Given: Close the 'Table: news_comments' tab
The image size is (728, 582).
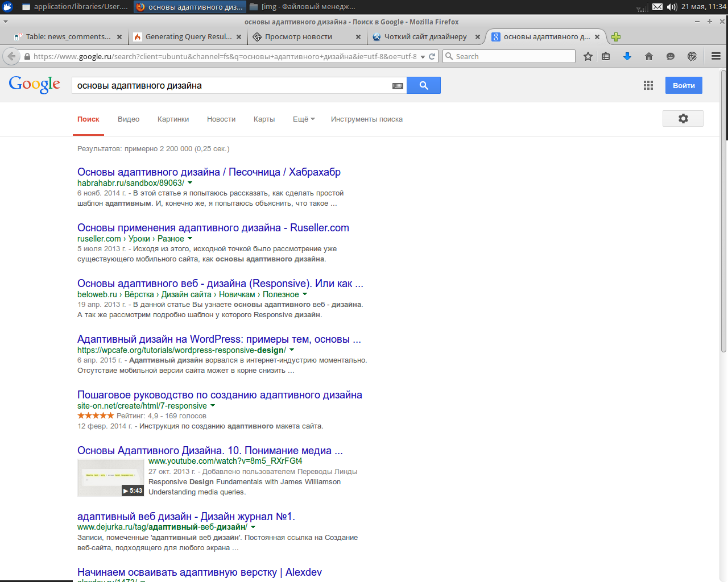Looking at the screenshot, I should tap(119, 37).
